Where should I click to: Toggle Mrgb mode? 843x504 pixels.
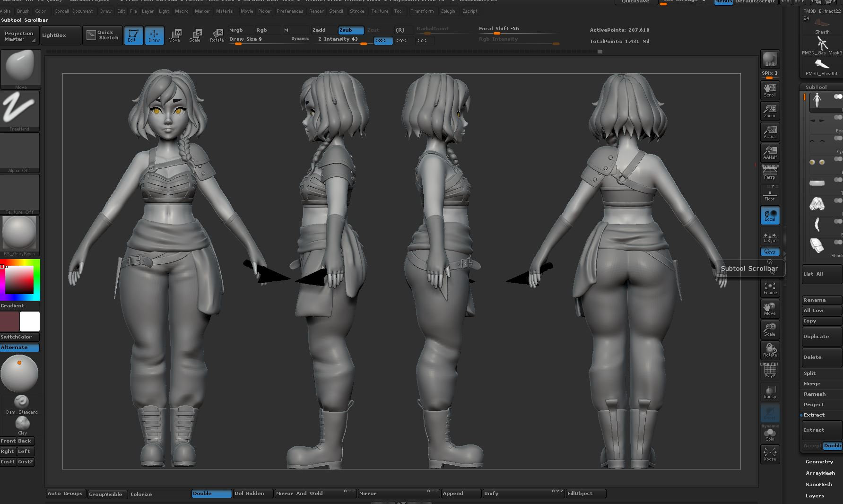point(241,30)
